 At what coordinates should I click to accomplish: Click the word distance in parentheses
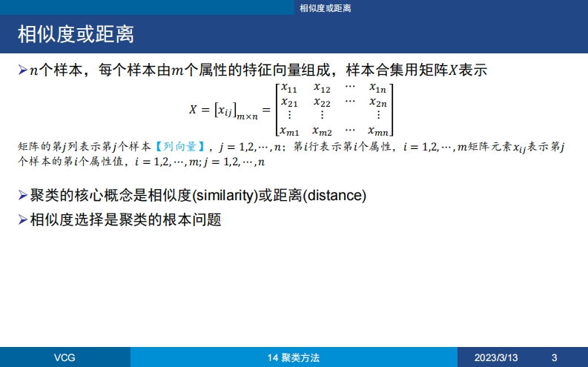coord(335,196)
